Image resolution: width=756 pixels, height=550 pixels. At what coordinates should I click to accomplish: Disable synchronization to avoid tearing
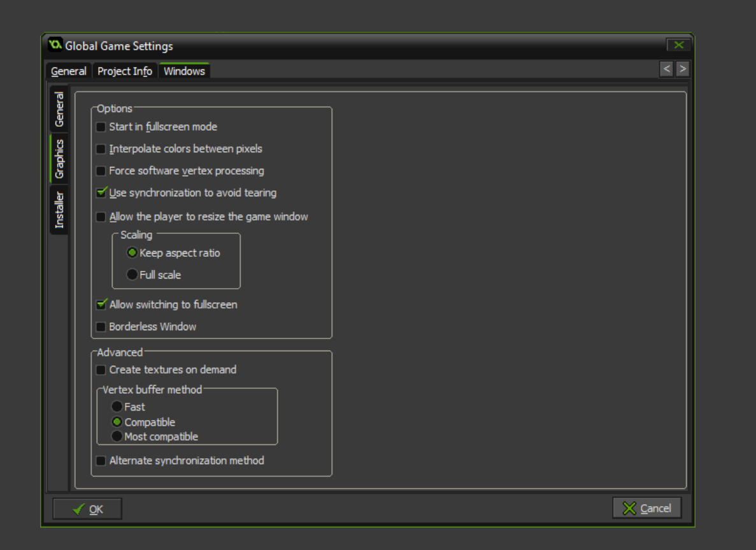[101, 193]
